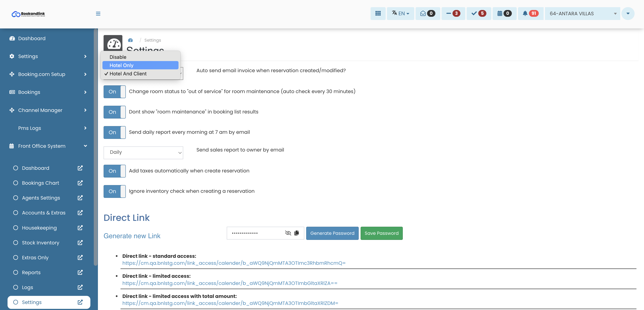Click the Settings breadcrumb text
The image size is (644, 310).
pyautogui.click(x=153, y=40)
